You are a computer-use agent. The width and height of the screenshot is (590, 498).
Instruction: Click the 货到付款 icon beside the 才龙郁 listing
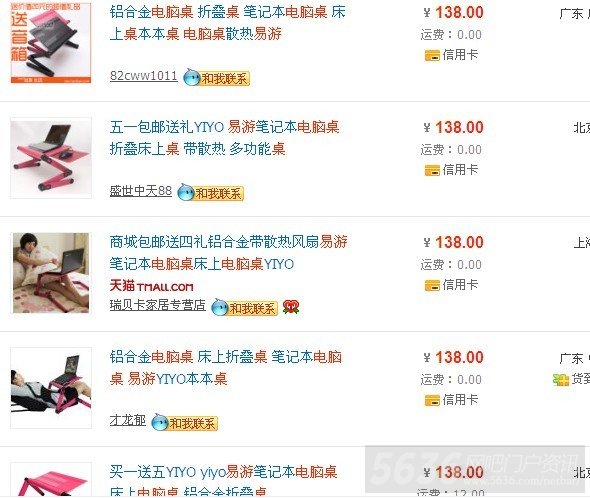(561, 379)
